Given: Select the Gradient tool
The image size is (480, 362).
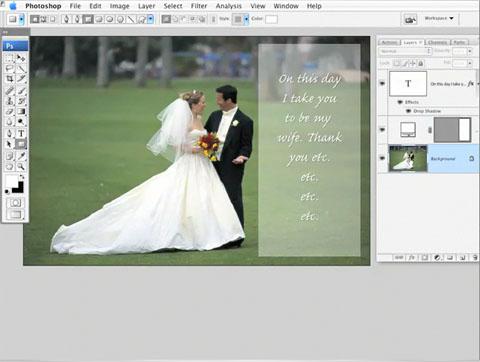Looking at the screenshot, I should click(x=21, y=111).
